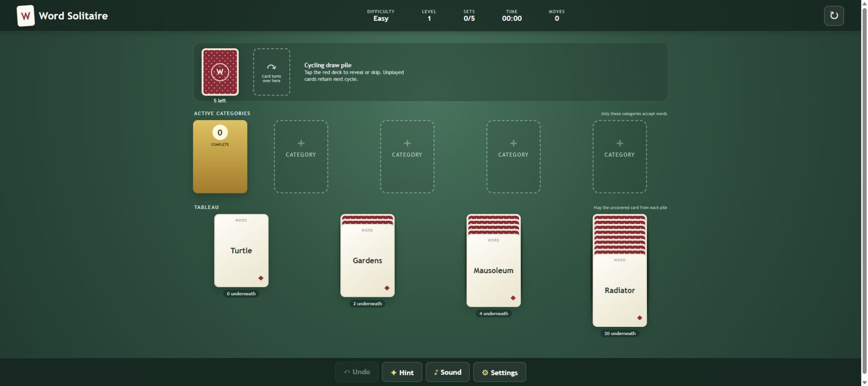868x386 pixels.
Task: Click the Hint button
Action: pos(402,372)
